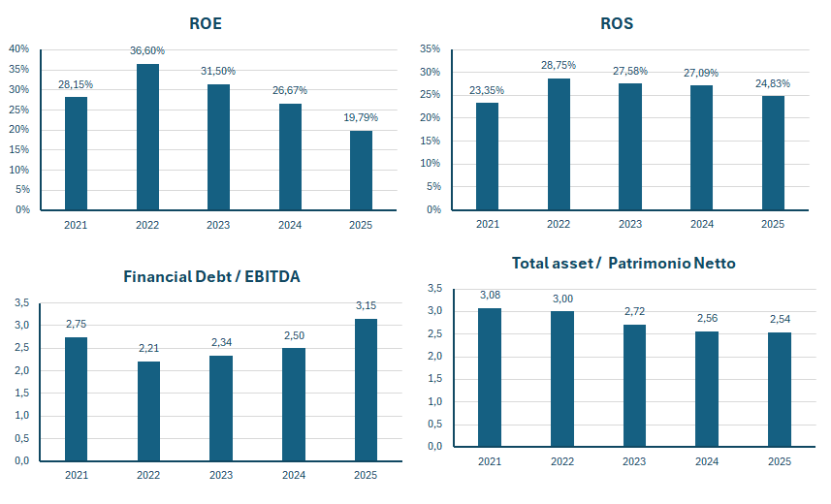Screen dimensions: 831x504
Task: Select the 2024 bar in Financial Debt chart
Action: (x=294, y=404)
